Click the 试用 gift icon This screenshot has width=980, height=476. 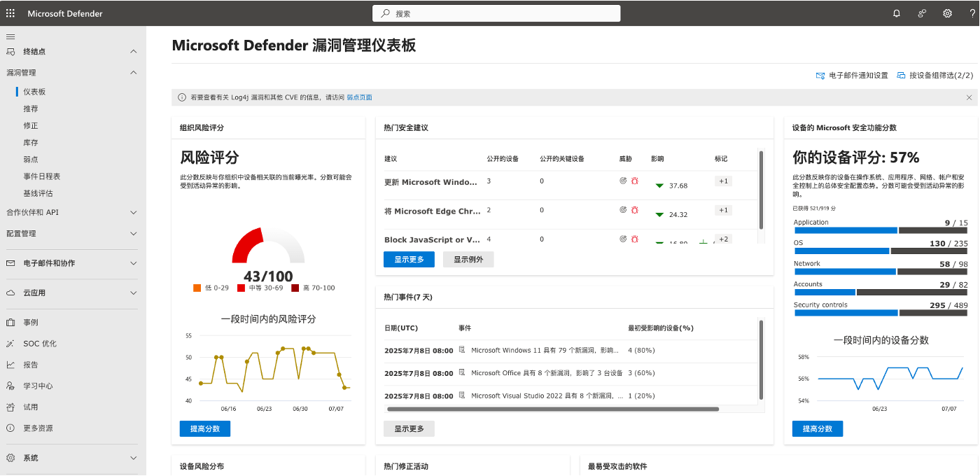pos(10,407)
